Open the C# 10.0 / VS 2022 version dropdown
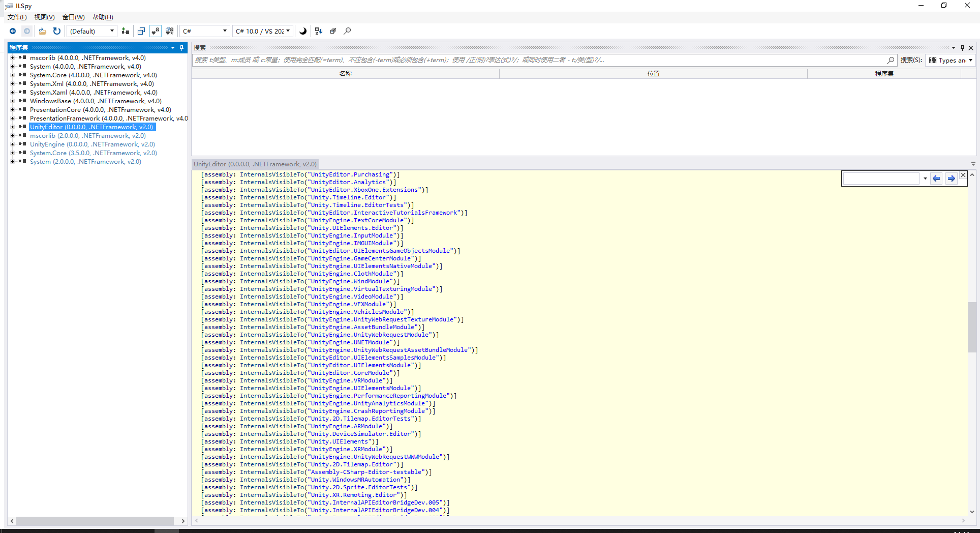Image resolution: width=980 pixels, height=533 pixels. point(263,31)
